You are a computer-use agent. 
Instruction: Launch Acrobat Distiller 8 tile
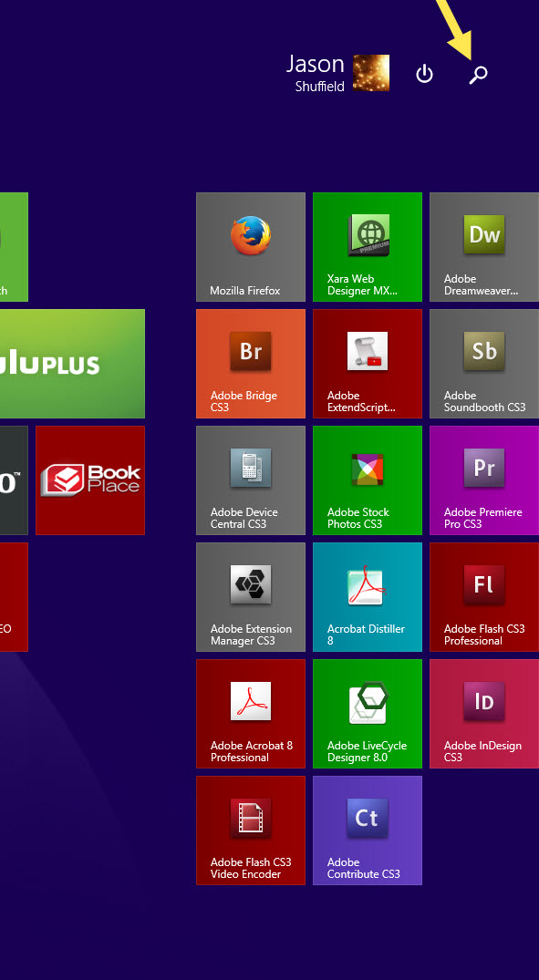(368, 597)
